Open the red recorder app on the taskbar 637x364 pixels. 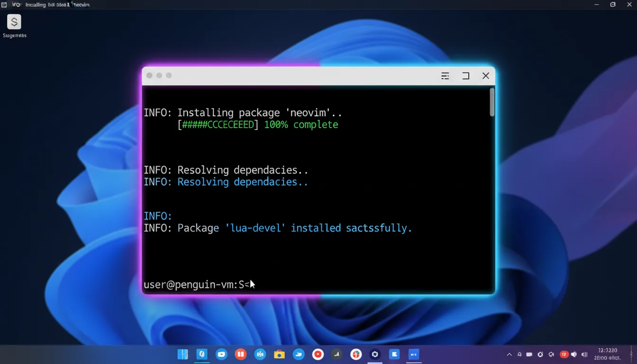coord(318,354)
